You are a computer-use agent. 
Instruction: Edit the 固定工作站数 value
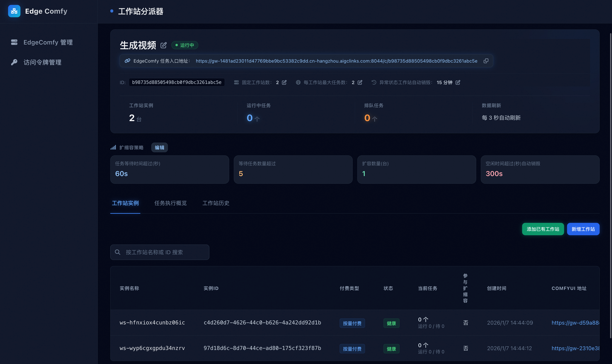(284, 82)
